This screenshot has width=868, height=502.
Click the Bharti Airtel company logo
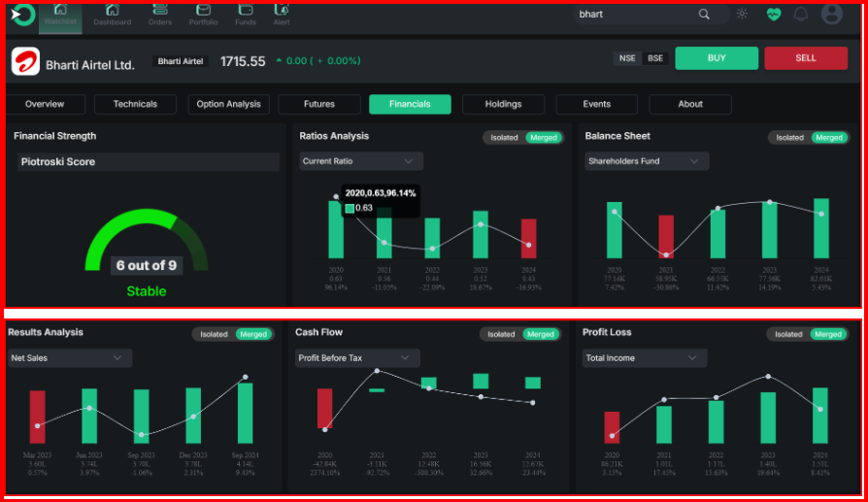point(25,61)
